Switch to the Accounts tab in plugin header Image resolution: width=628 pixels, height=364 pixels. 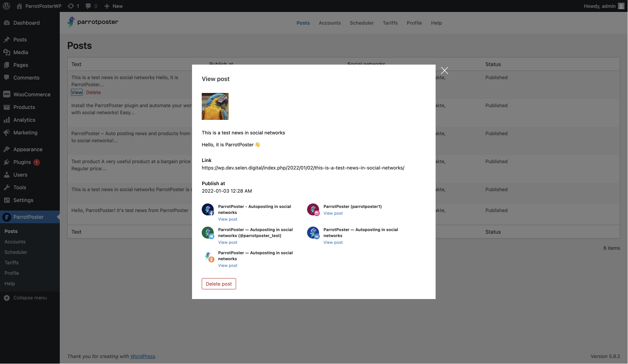pos(330,23)
